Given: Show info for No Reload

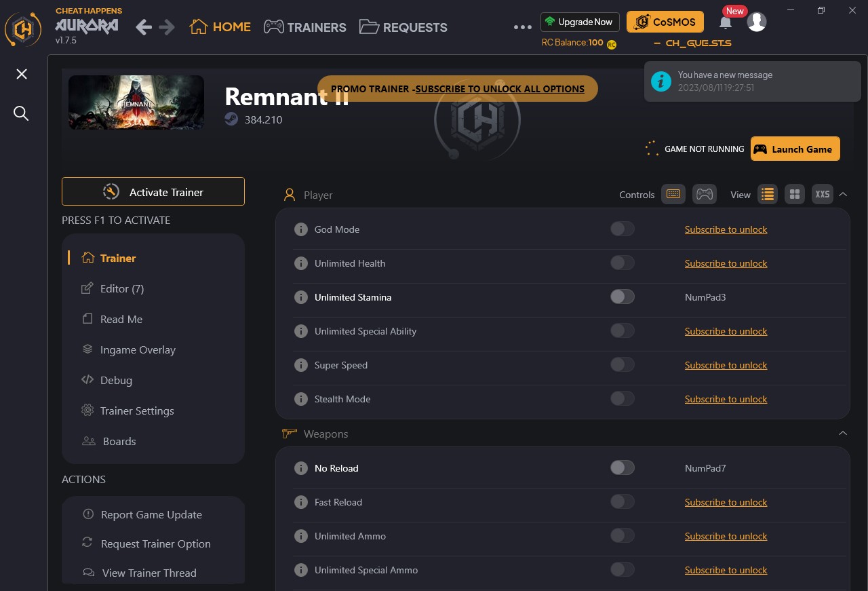Looking at the screenshot, I should tap(301, 468).
